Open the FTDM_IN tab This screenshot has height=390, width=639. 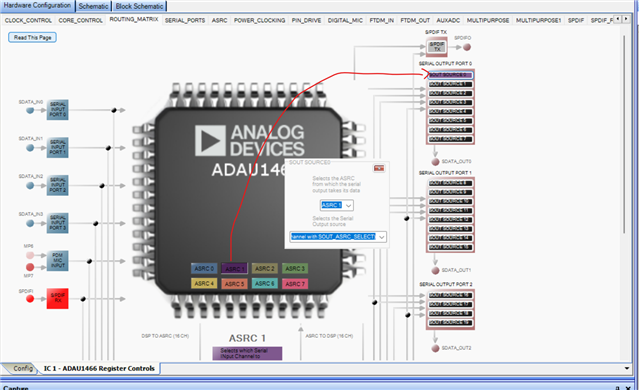(381, 20)
